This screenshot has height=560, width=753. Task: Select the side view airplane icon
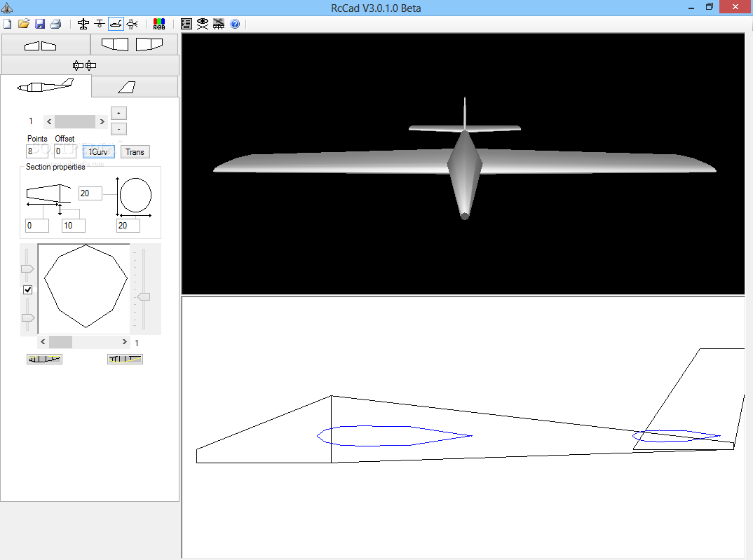[116, 24]
